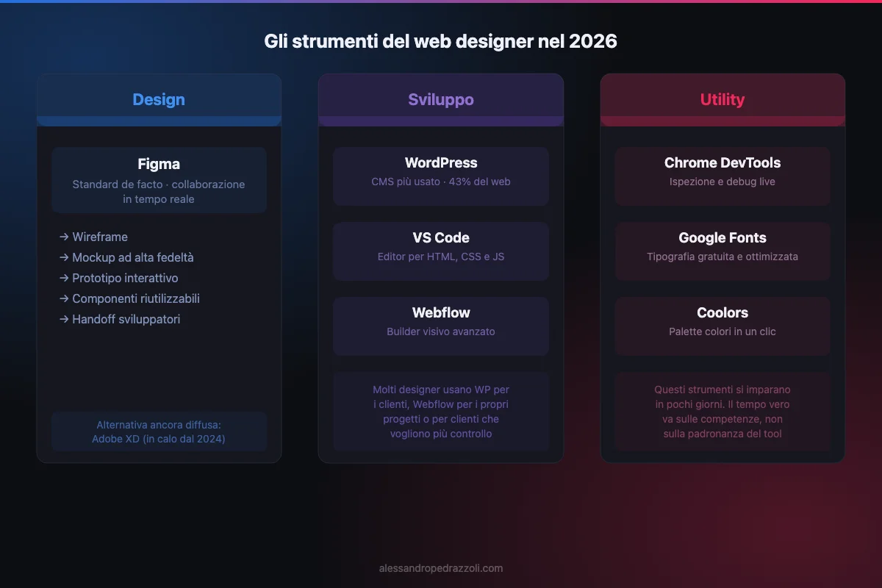Screen dimensions: 882x588
Task: Click the "Questi strumenti si imparano" note
Action: coord(723,412)
